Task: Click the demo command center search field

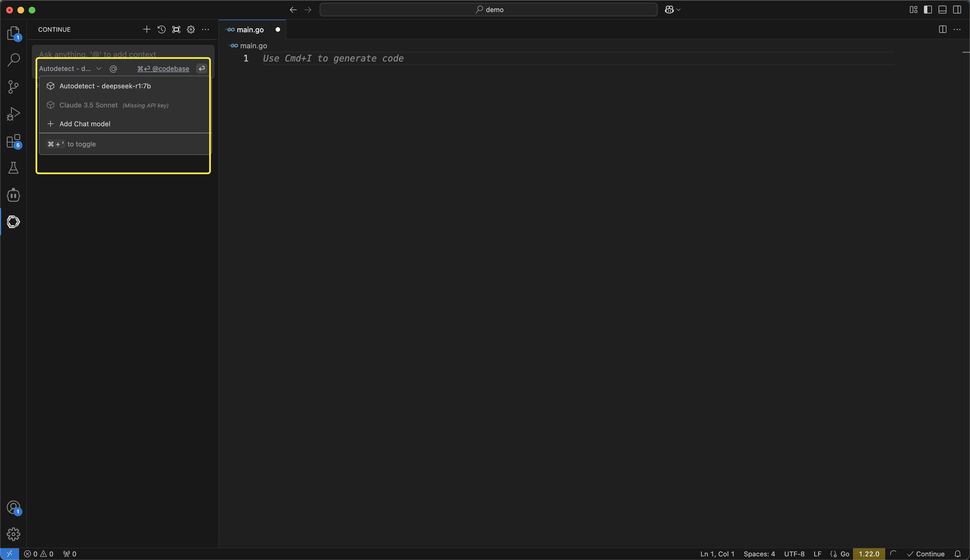Action: coord(488,10)
